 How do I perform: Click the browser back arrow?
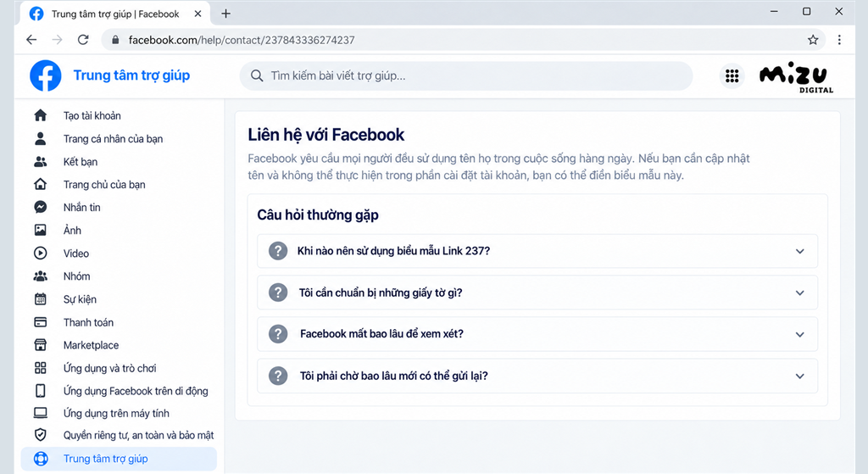(x=31, y=40)
